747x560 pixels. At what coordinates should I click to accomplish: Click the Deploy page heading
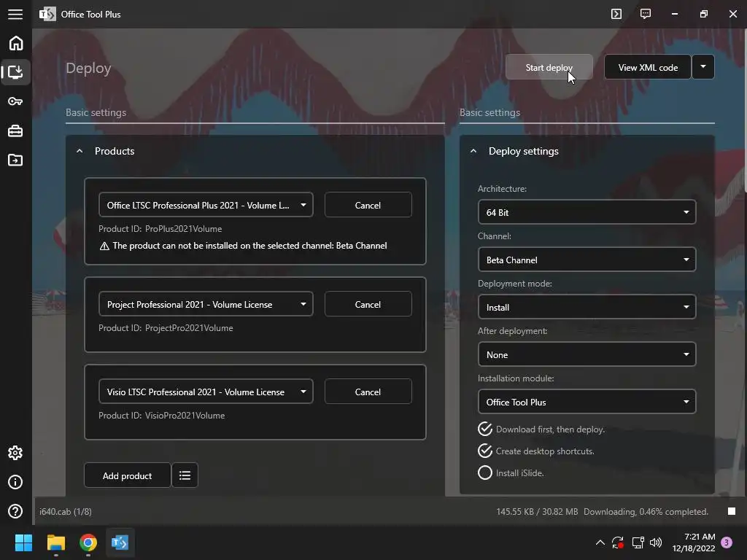click(88, 68)
